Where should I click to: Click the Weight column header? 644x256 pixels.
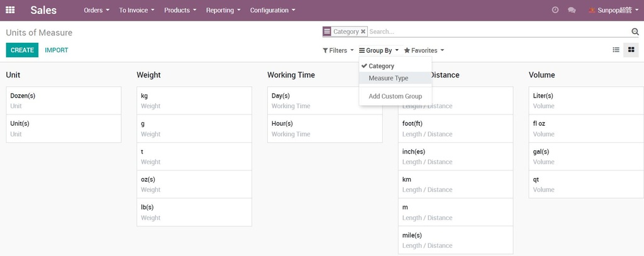coord(148,75)
